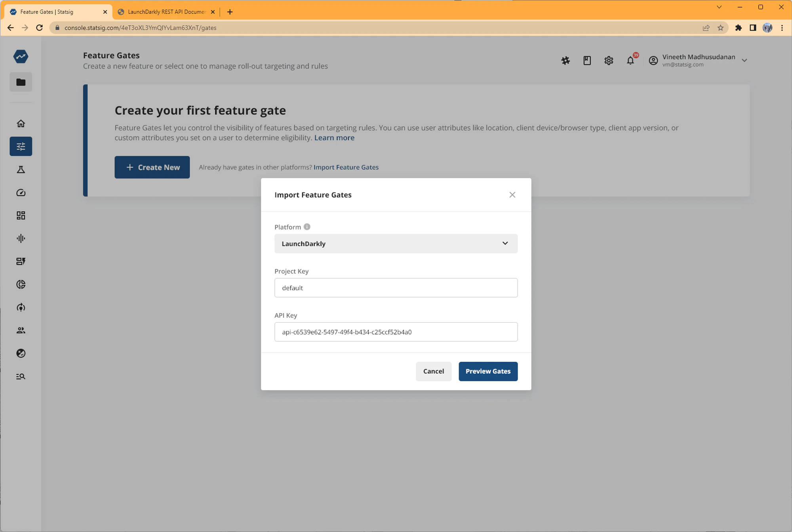This screenshot has width=792, height=532.
Task: Click the search icon at sidebar bottom
Action: click(x=21, y=376)
